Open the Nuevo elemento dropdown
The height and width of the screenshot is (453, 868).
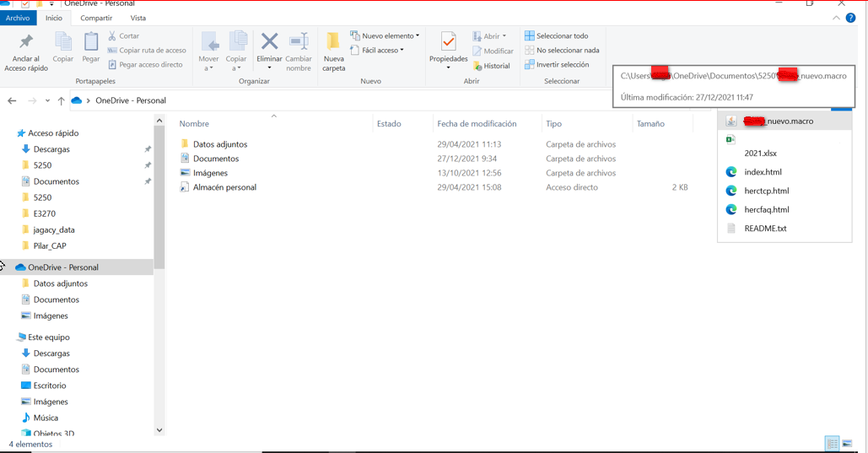(x=385, y=36)
